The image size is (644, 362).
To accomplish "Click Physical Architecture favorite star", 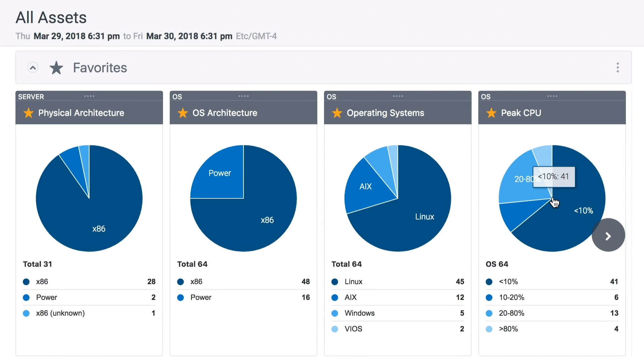I will tap(29, 113).
